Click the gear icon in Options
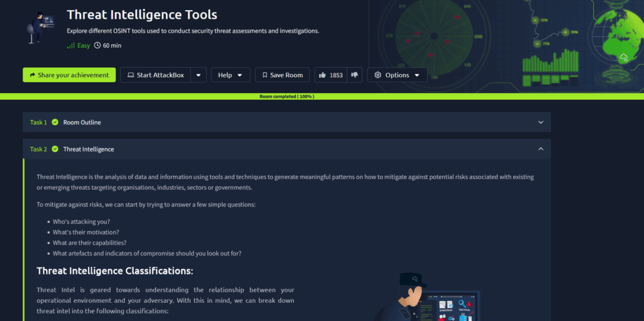 pos(378,75)
